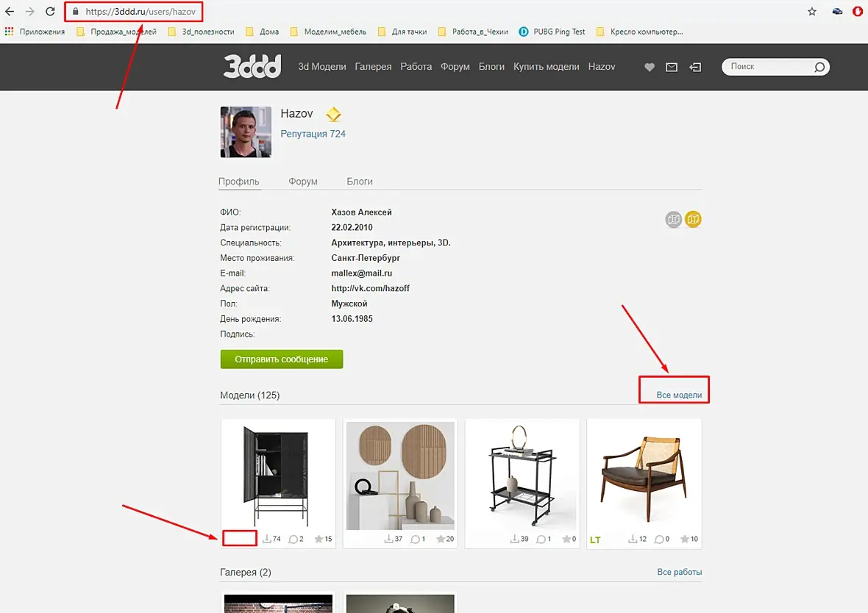Open the Для тачки bookmark folder
868x613 pixels.
pyautogui.click(x=402, y=32)
